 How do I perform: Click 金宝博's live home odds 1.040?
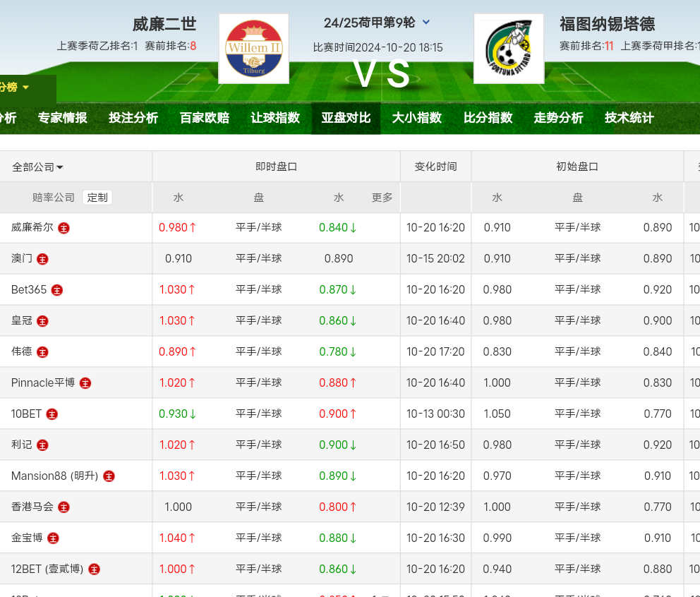pyautogui.click(x=178, y=538)
